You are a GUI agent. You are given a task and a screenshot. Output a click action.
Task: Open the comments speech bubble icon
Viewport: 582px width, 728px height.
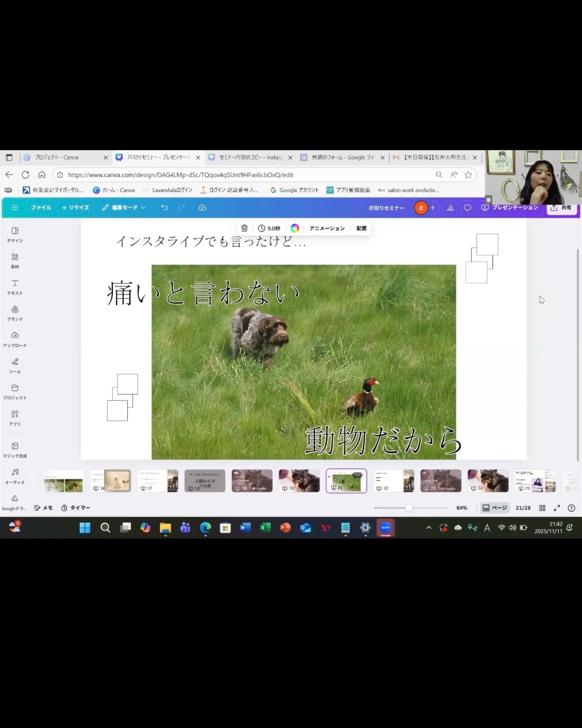click(467, 208)
